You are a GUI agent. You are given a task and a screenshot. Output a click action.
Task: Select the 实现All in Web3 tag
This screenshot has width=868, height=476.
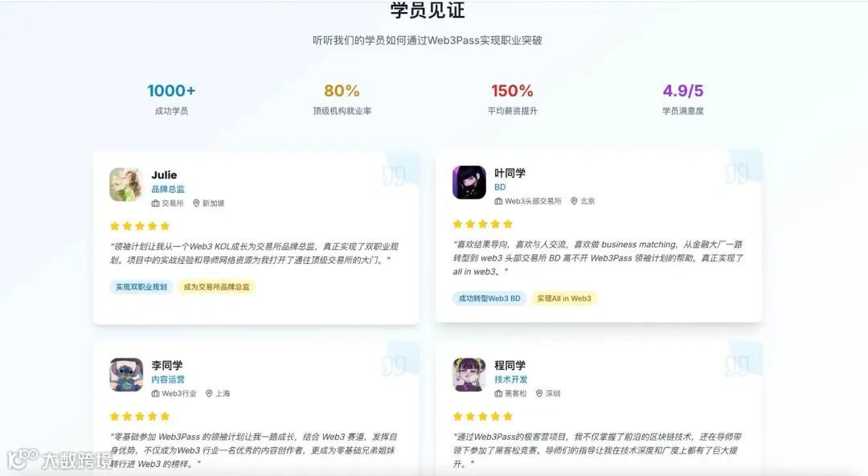564,298
